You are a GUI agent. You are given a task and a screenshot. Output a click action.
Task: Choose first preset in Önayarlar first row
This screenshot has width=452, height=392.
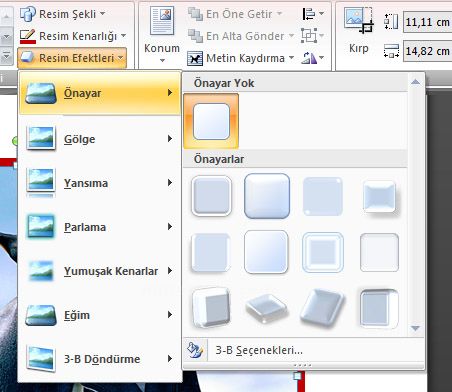(x=211, y=196)
